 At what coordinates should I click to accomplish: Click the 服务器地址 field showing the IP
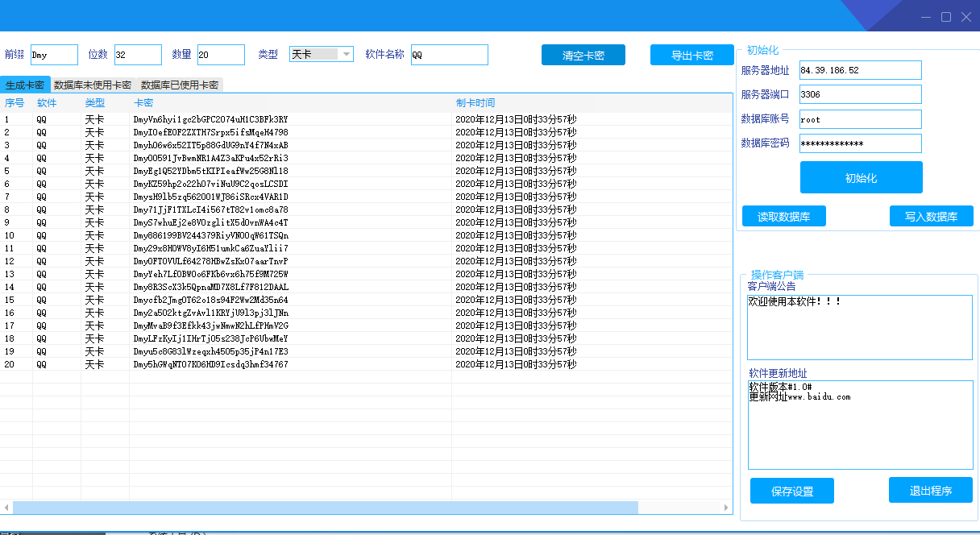point(858,70)
